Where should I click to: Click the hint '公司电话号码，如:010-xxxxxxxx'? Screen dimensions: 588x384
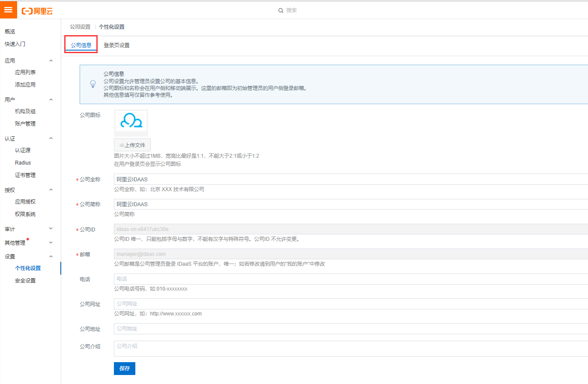[x=151, y=288]
